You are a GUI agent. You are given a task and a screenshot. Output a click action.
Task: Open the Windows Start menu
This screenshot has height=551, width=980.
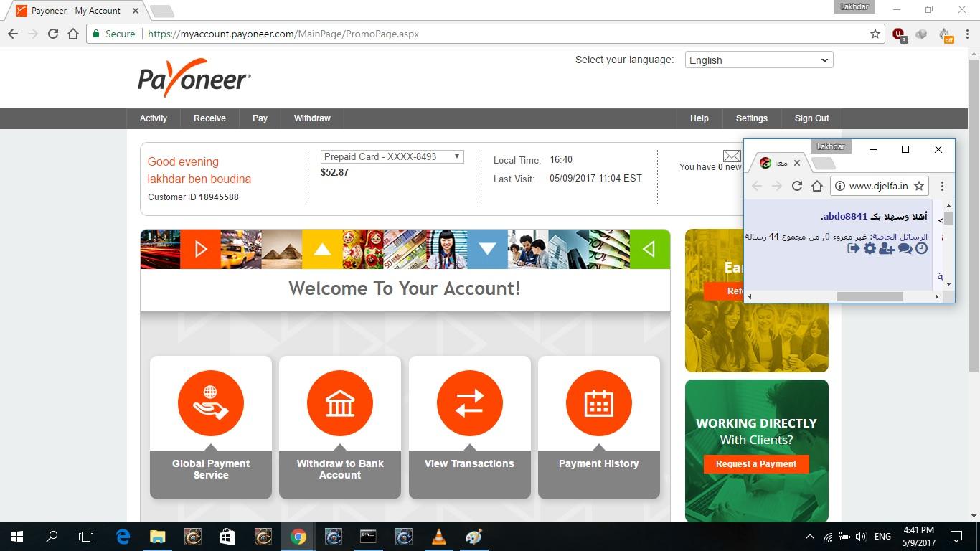(x=17, y=537)
